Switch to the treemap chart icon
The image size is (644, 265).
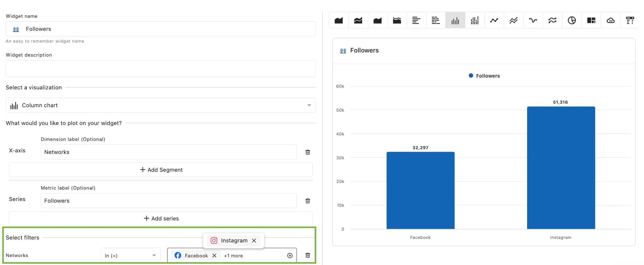[591, 21]
